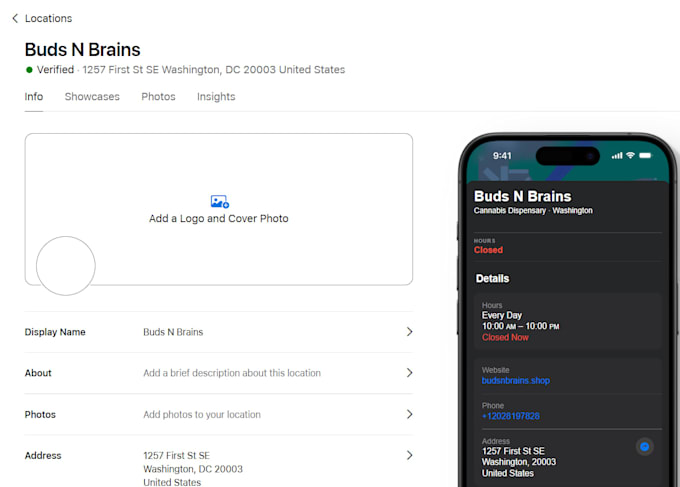The image size is (680, 487).
Task: Click the battery icon in phone status bar
Action: (645, 155)
